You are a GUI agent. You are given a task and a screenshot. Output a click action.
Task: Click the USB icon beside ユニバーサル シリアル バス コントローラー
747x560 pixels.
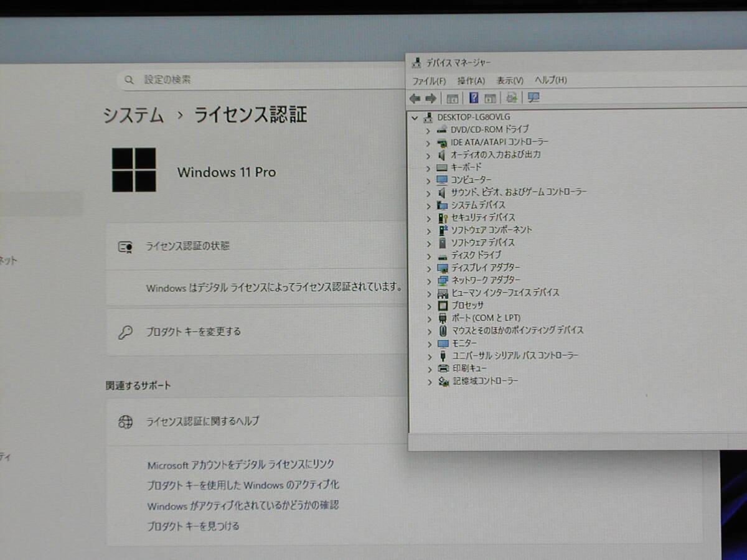click(443, 356)
